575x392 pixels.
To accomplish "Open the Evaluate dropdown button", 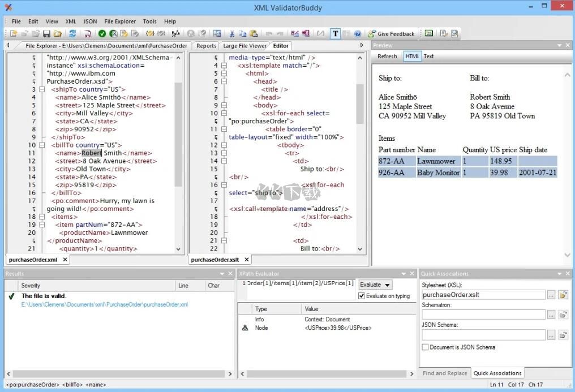I will 375,285.
